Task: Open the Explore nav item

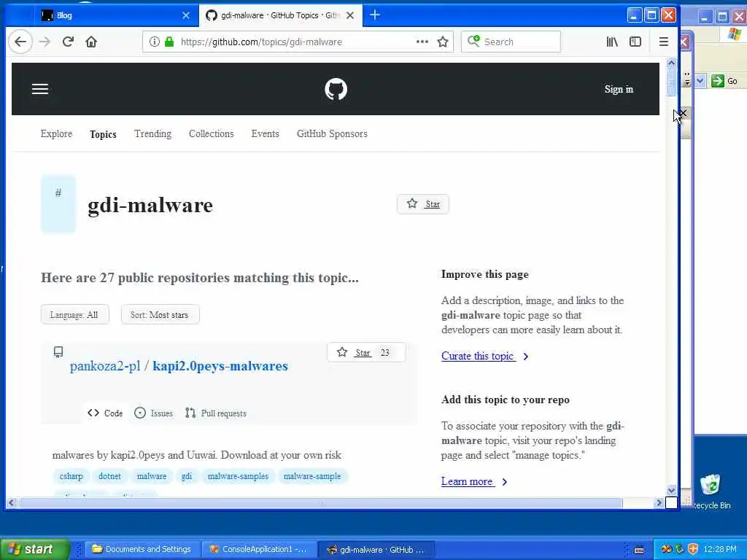Action: pos(56,134)
